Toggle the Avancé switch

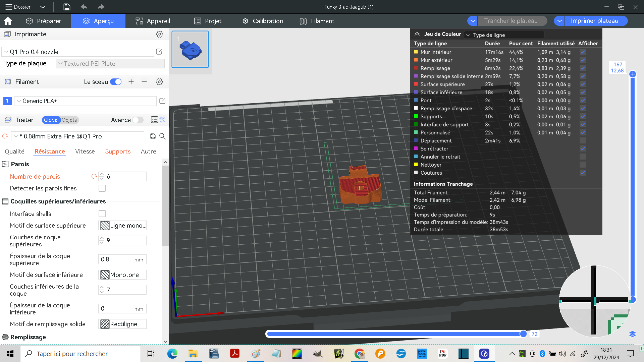138,120
